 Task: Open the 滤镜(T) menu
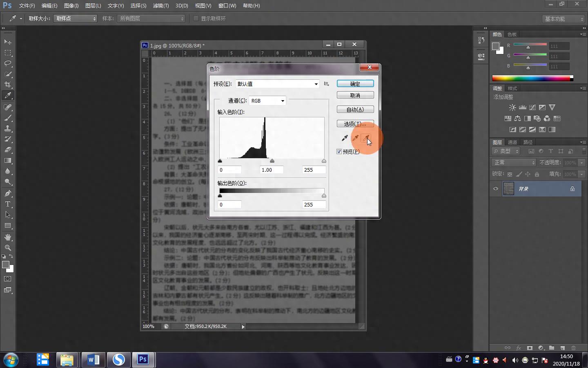click(160, 6)
